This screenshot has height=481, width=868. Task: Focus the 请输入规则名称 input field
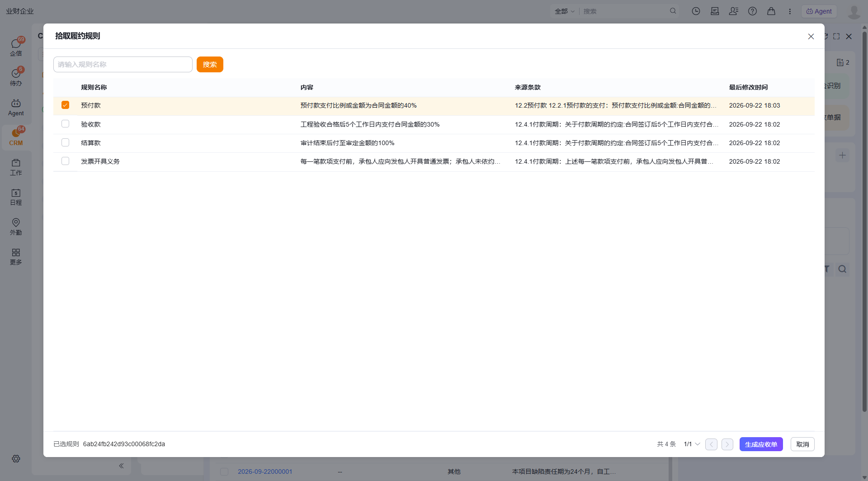click(x=123, y=64)
